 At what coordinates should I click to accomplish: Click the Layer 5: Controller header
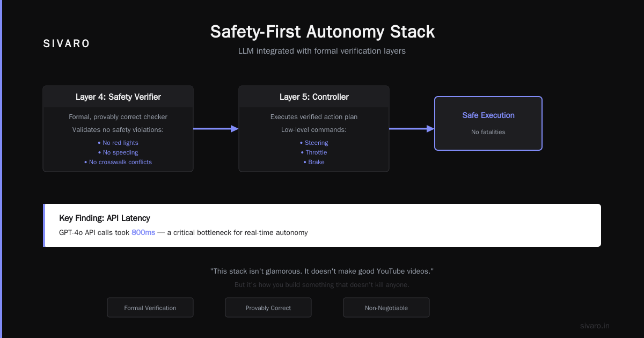click(314, 97)
